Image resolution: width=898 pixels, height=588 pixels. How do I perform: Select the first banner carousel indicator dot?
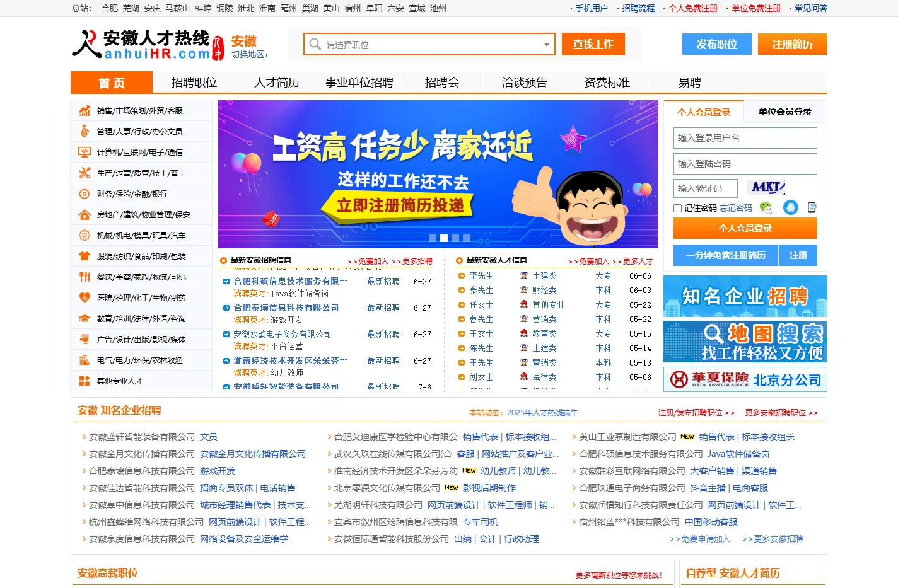(433, 238)
